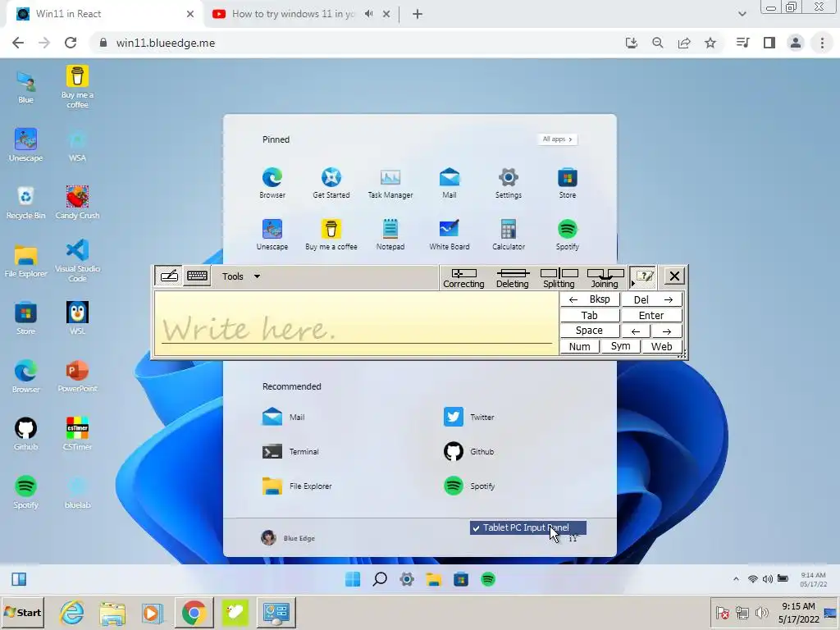Show the Splitting gesture demo
Screen dimensions: 840x630
[559, 278]
